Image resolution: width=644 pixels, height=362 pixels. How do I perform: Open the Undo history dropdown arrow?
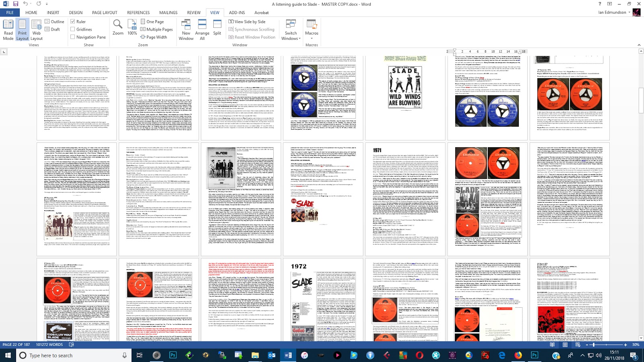tap(31, 4)
